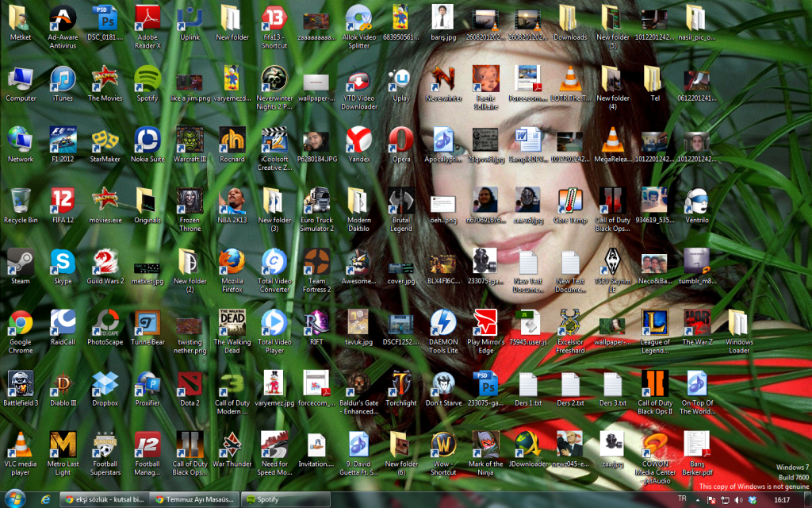
Task: Launch Skype from the desktop
Action: tap(63, 262)
